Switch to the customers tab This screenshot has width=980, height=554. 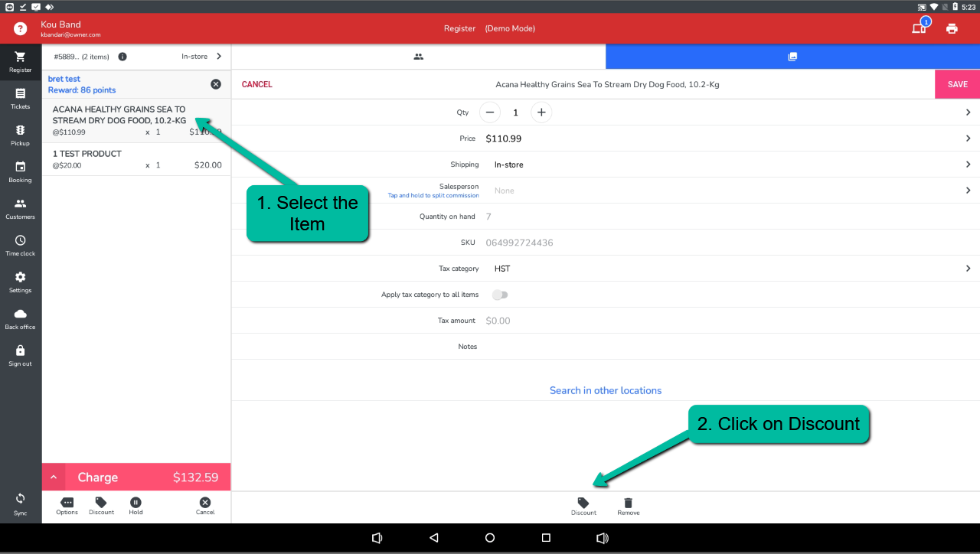click(x=418, y=57)
